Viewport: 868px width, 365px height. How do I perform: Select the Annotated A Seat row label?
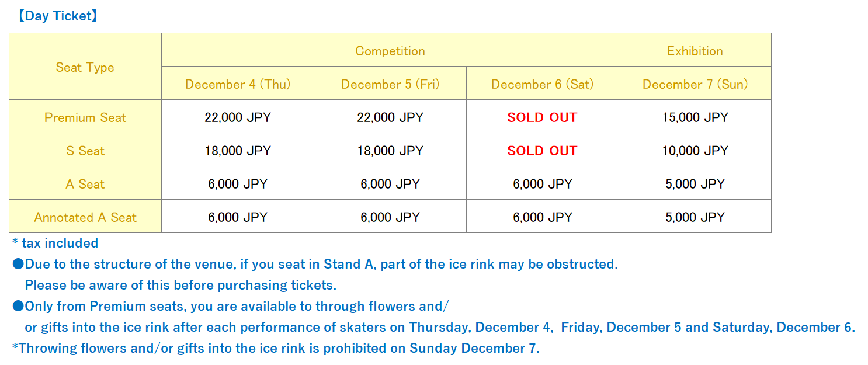click(x=85, y=217)
